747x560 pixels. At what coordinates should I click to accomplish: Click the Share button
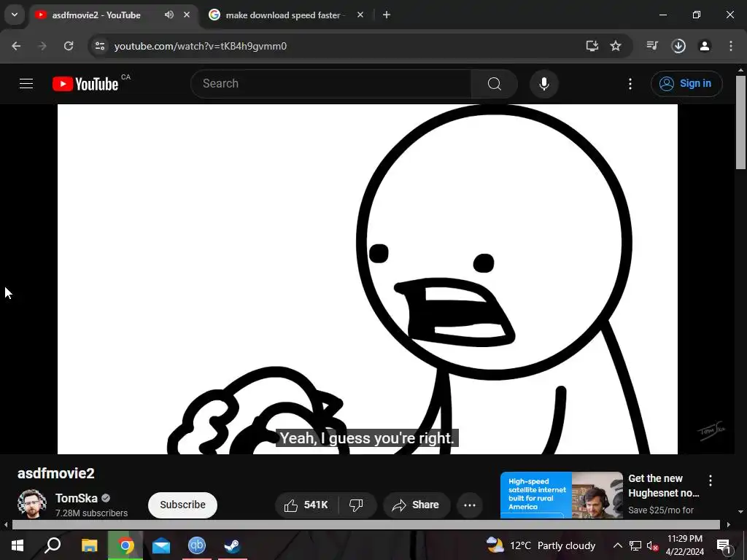coord(417,505)
